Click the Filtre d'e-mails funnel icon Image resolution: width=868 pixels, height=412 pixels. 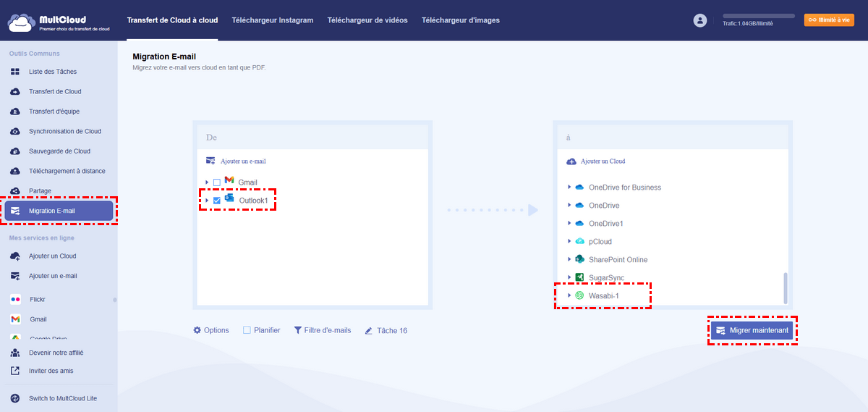click(297, 330)
